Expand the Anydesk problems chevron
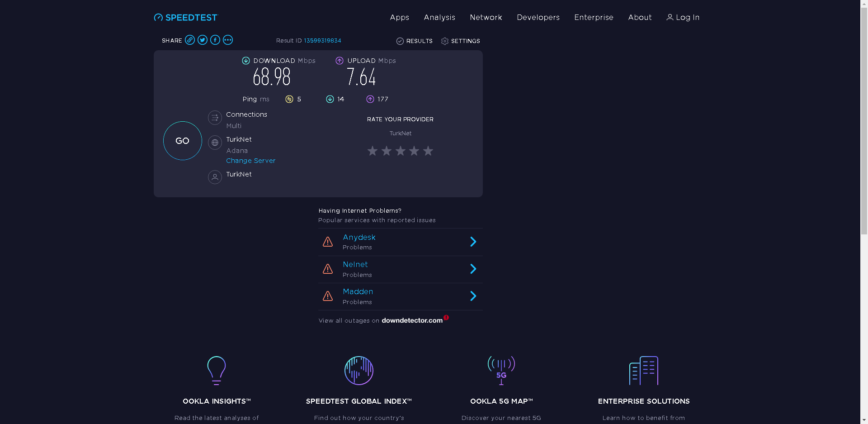 tap(473, 242)
